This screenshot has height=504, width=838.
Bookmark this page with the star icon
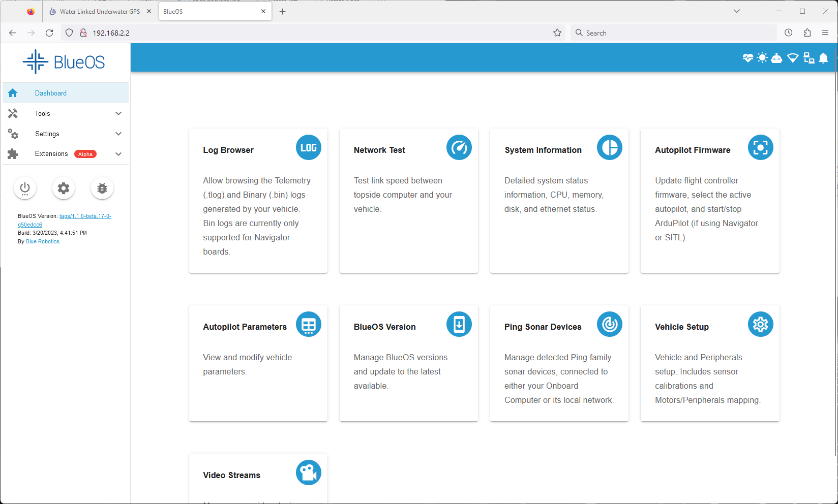click(x=557, y=33)
